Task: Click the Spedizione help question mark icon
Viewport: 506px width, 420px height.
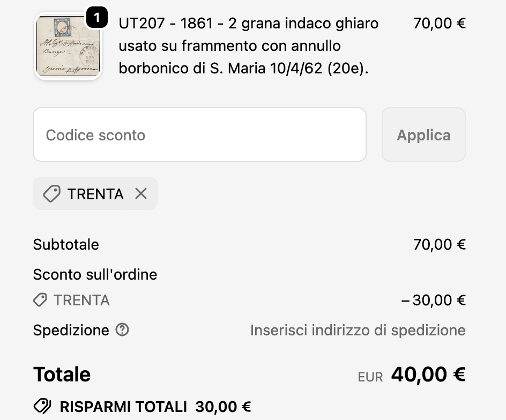Action: click(122, 330)
